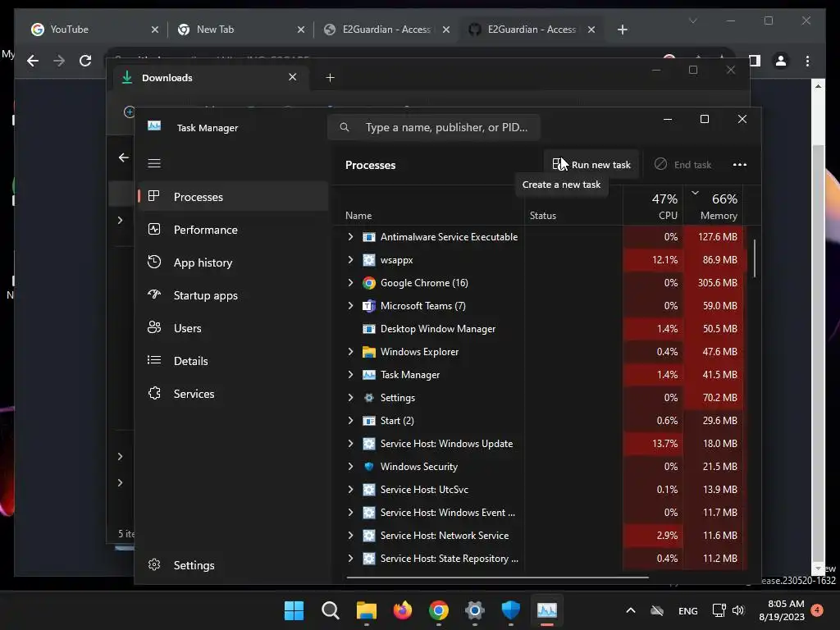Expand the Task Manager process row

(x=350, y=375)
